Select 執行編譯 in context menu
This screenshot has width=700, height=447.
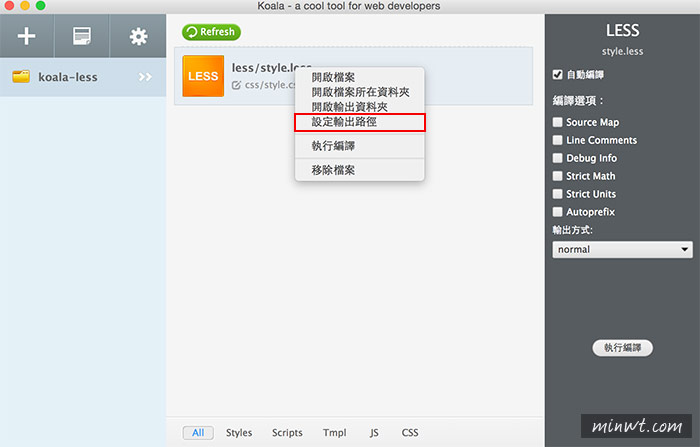(x=360, y=146)
